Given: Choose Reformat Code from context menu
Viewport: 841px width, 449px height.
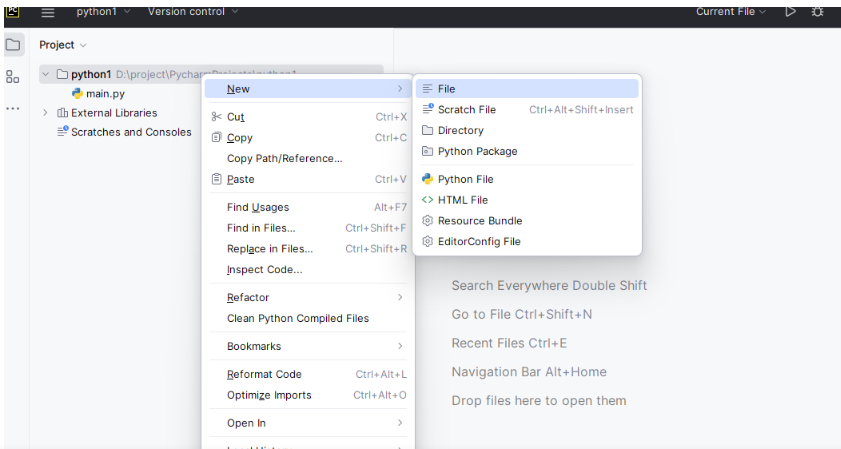Looking at the screenshot, I should pyautogui.click(x=308, y=374).
